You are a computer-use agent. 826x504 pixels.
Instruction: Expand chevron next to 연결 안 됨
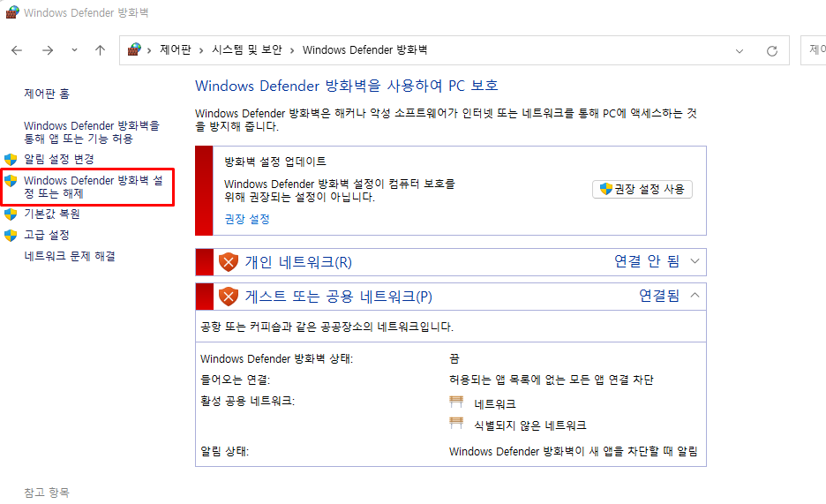[x=695, y=261]
